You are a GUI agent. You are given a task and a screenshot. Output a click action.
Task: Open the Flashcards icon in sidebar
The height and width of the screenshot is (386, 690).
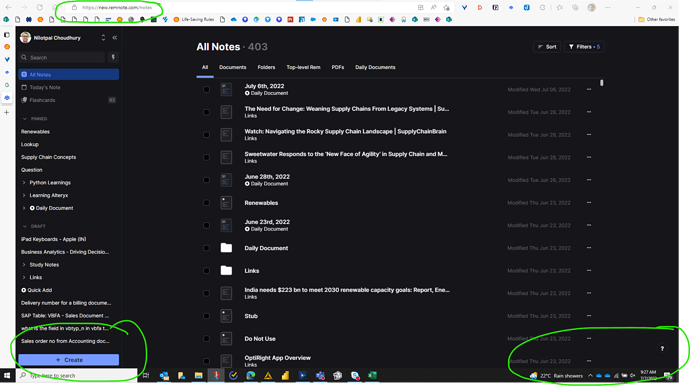click(24, 100)
